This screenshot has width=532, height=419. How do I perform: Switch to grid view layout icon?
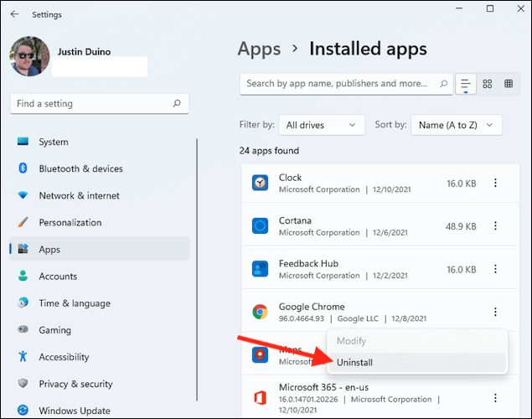[488, 84]
